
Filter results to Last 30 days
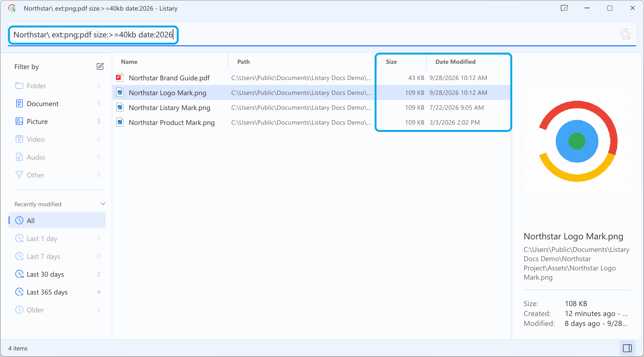coord(57,274)
